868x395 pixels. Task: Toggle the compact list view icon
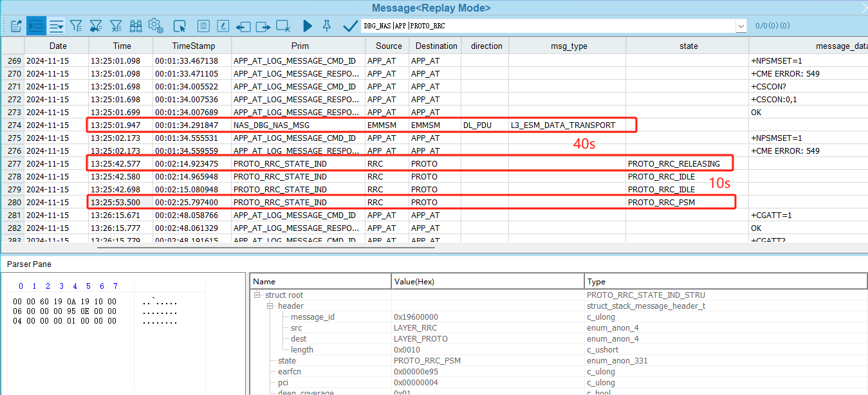(x=56, y=26)
